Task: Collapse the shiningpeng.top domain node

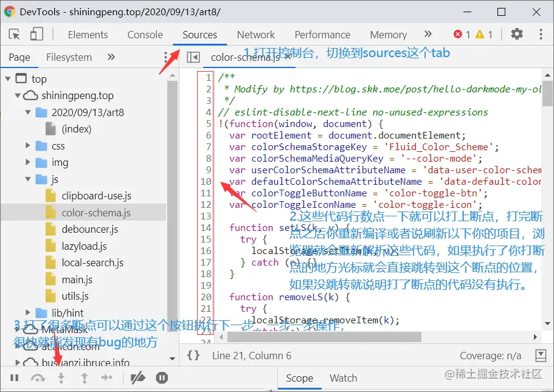Action: pyautogui.click(x=18, y=95)
